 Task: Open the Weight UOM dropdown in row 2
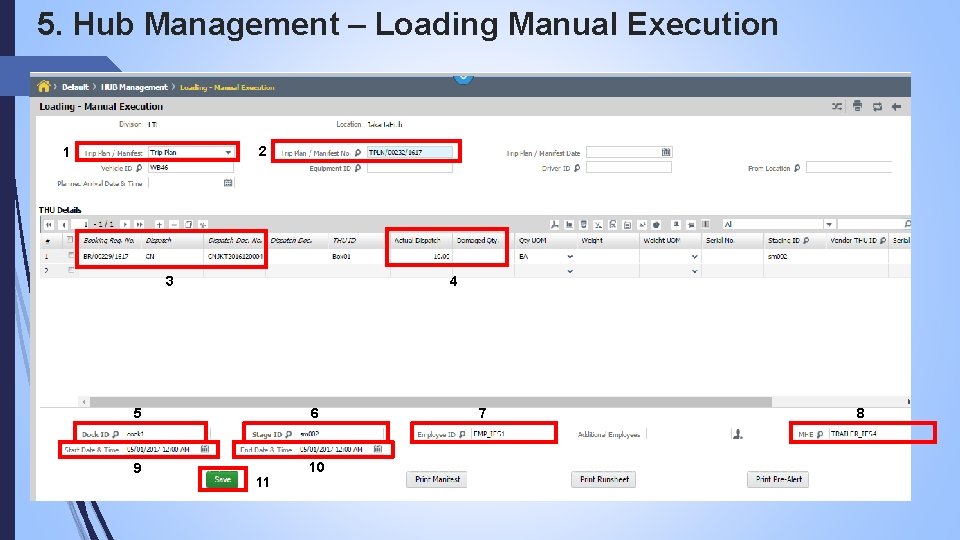coord(694,271)
